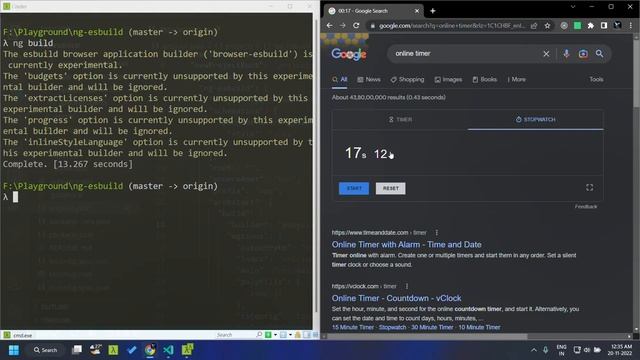Share this page from address bar
The width and height of the screenshot is (640, 360).
(534, 26)
